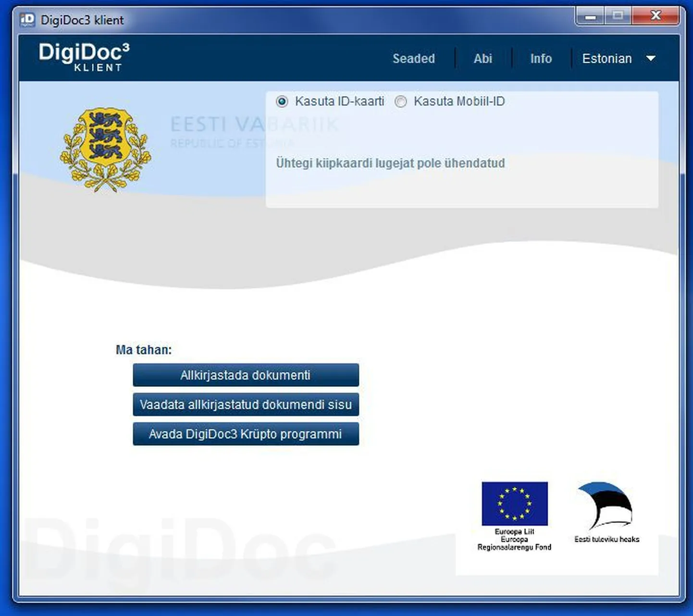Click Avada DigiDoc3 Krüpto programmi button
Screen dimensions: 693x616
coord(246,434)
